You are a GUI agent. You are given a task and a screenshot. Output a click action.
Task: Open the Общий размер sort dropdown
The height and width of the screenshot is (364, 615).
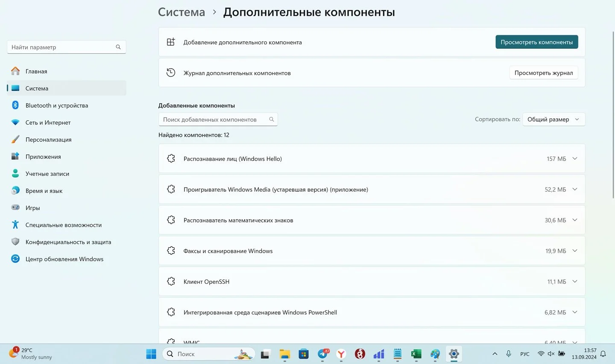tap(553, 119)
